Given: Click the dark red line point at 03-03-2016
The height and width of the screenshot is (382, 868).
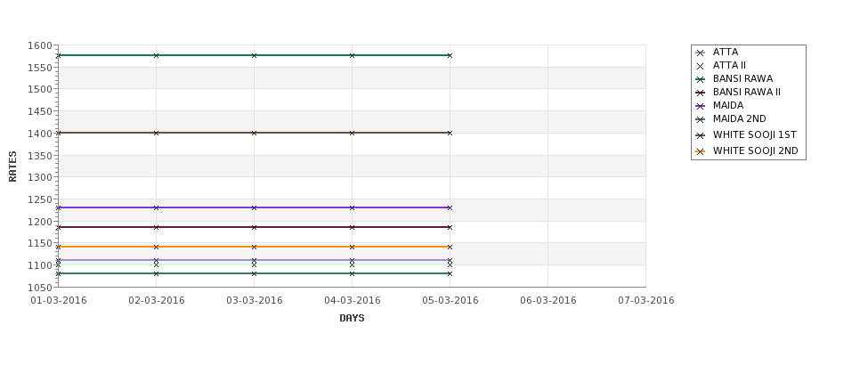Looking at the screenshot, I should click(254, 227).
